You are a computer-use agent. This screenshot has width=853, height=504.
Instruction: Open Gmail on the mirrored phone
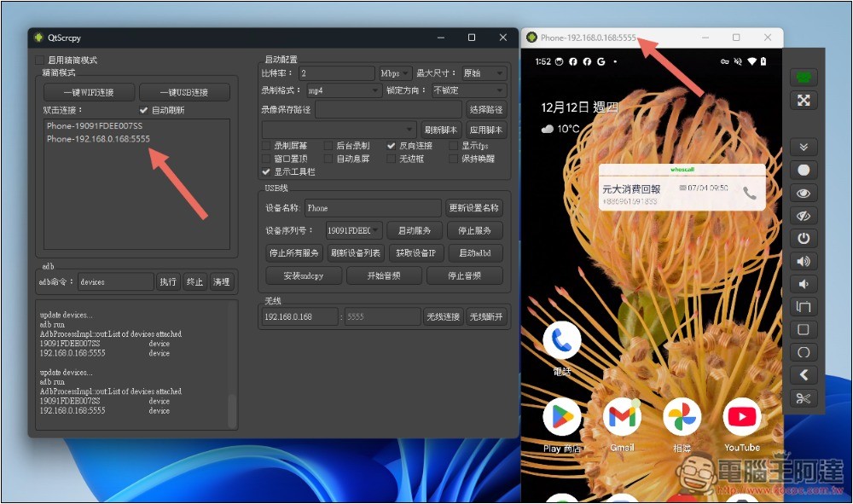[622, 417]
